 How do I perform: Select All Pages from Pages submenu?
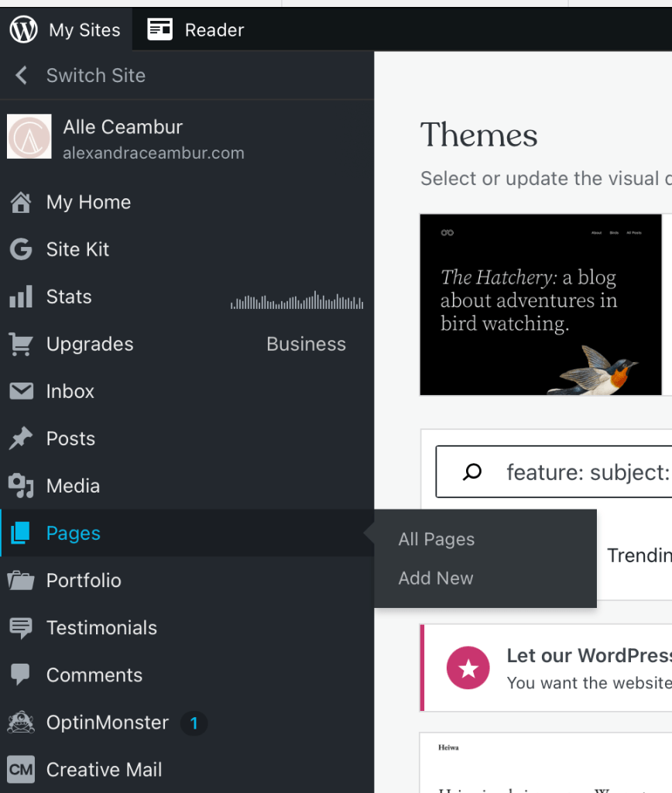tap(436, 540)
